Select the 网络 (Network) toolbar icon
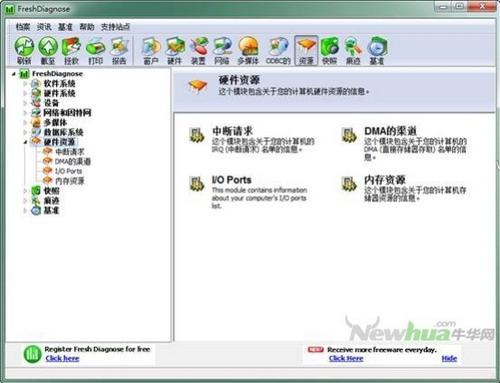Image resolution: width=500 pixels, height=383 pixels. pos(222,51)
